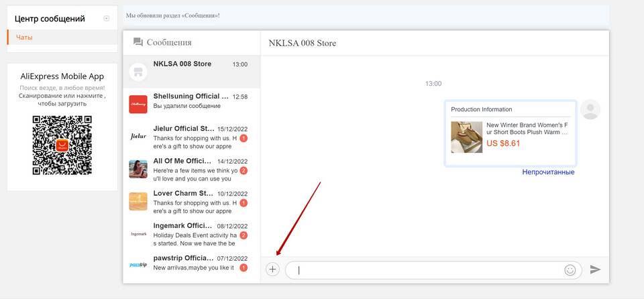Click the 15/12/2022 date on Jielur chat
Screen dimensions: 644x299
tap(233, 129)
